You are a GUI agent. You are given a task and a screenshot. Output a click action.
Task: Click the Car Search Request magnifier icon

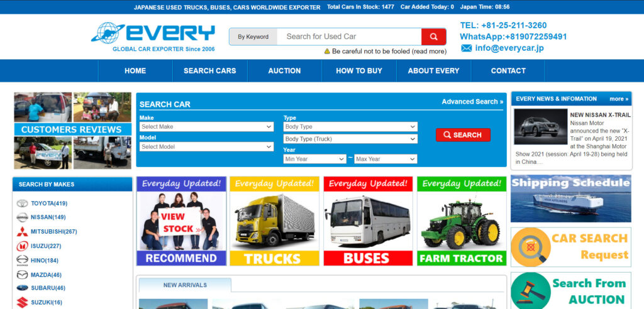531,247
